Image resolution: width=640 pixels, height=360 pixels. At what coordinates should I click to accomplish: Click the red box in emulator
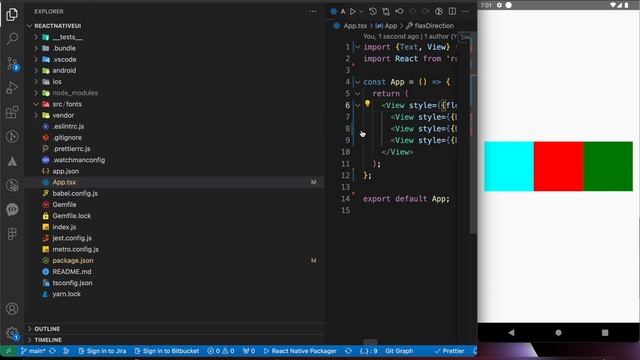tap(558, 166)
